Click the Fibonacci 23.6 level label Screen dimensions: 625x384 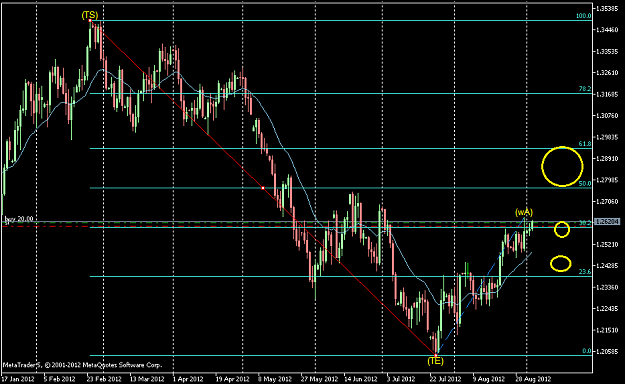[585, 272]
